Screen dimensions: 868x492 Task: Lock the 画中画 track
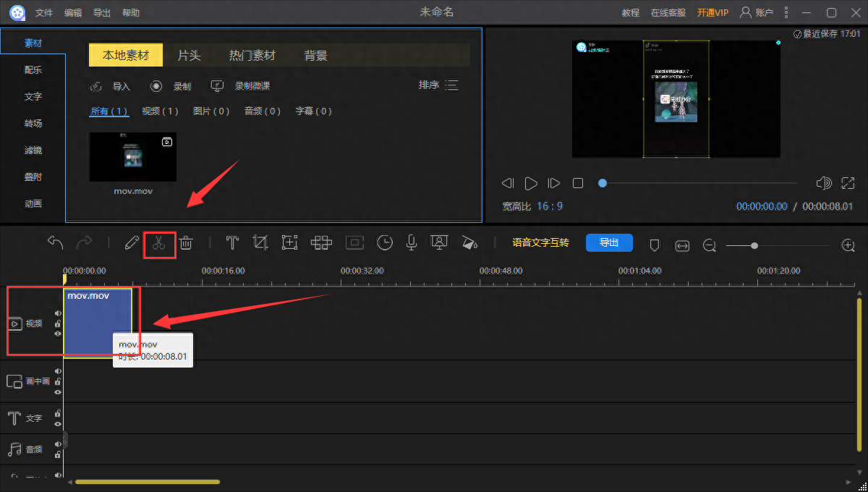tap(58, 381)
